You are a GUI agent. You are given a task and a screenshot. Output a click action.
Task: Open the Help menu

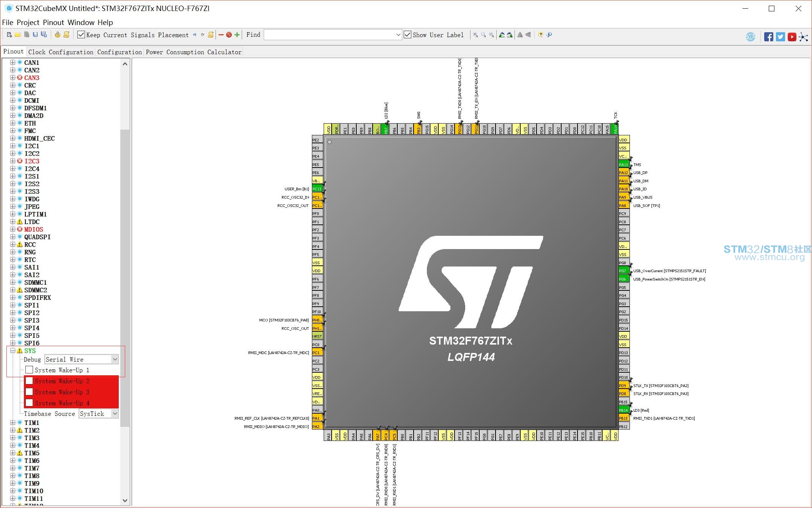pos(105,23)
